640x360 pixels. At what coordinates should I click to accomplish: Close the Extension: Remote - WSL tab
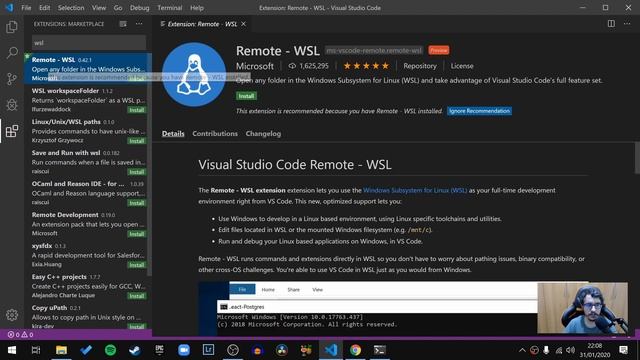click(244, 24)
